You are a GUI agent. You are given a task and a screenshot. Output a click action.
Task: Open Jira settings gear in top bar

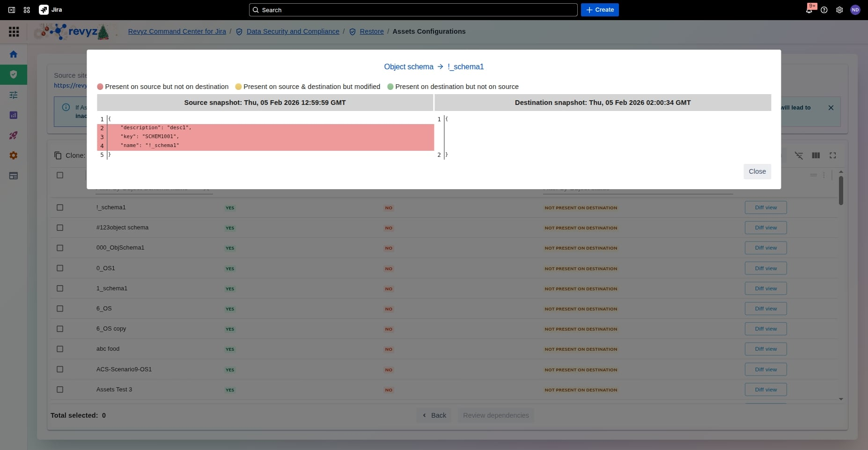pyautogui.click(x=839, y=10)
